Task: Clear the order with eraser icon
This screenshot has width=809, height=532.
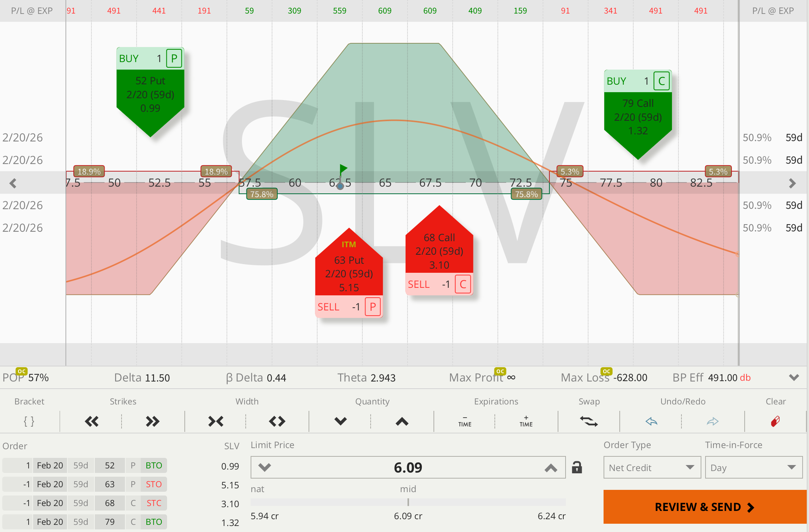Action: click(775, 421)
